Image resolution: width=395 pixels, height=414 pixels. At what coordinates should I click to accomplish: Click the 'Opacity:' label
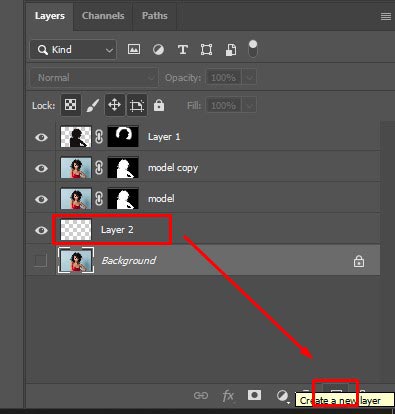(x=183, y=78)
